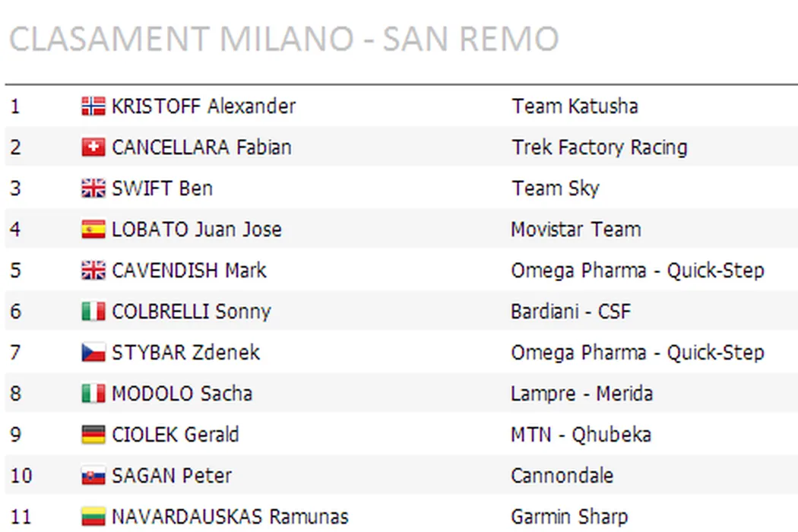798x532 pixels.
Task: Click the Lithuanian flag next to NAVARDAUSKAS
Action: coord(93,518)
